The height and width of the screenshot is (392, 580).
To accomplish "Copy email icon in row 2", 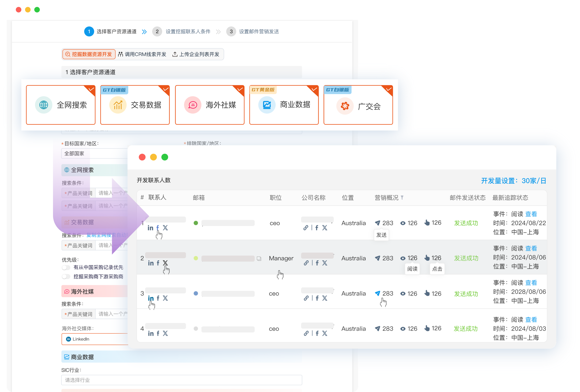I will (259, 259).
